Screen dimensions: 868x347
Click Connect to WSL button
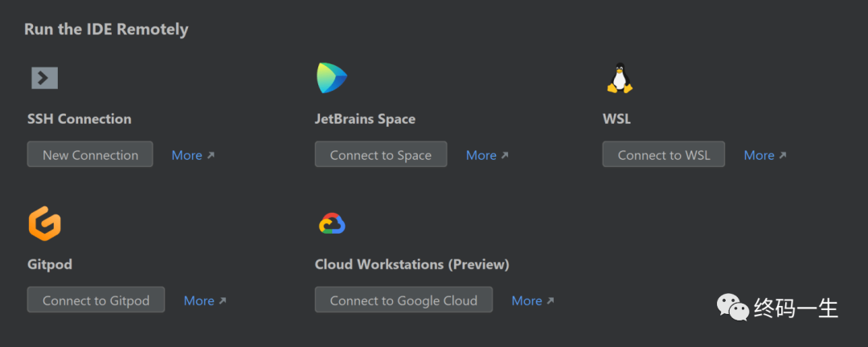664,154
